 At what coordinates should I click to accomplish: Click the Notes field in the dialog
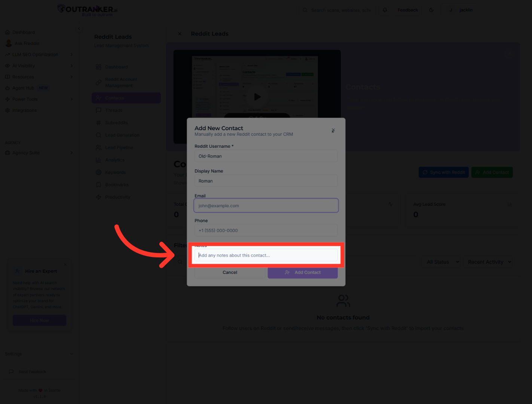pyautogui.click(x=266, y=255)
